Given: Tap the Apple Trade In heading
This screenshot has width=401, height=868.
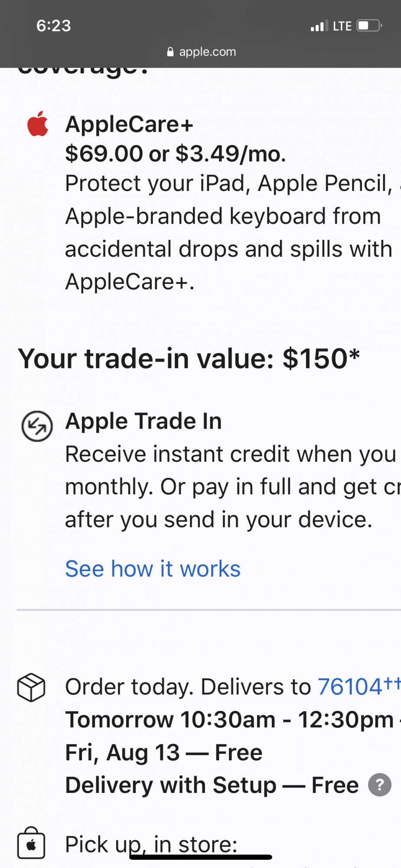Looking at the screenshot, I should click(x=143, y=421).
